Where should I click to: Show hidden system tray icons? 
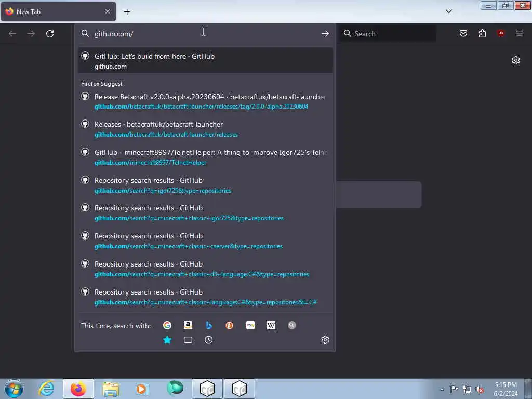pos(442,390)
